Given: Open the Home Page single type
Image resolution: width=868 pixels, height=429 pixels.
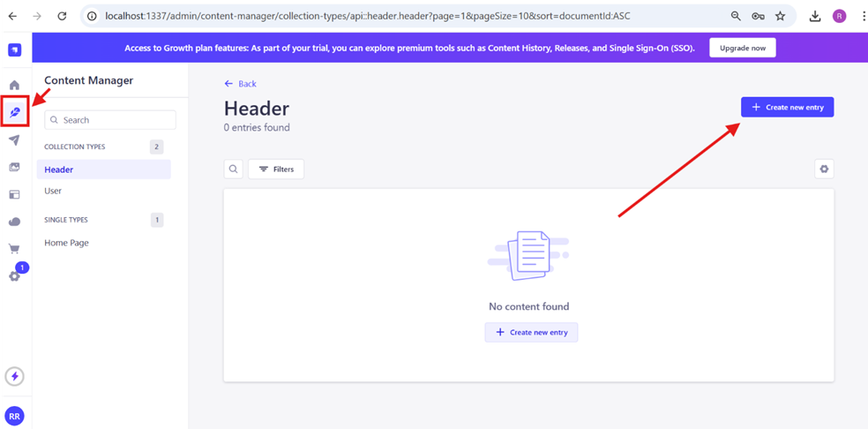Looking at the screenshot, I should pos(66,243).
